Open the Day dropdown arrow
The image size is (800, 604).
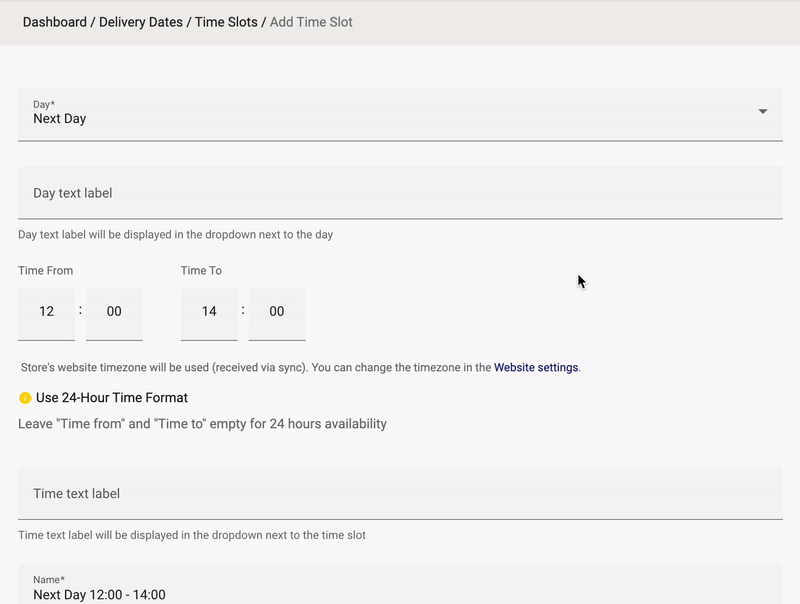click(x=762, y=111)
